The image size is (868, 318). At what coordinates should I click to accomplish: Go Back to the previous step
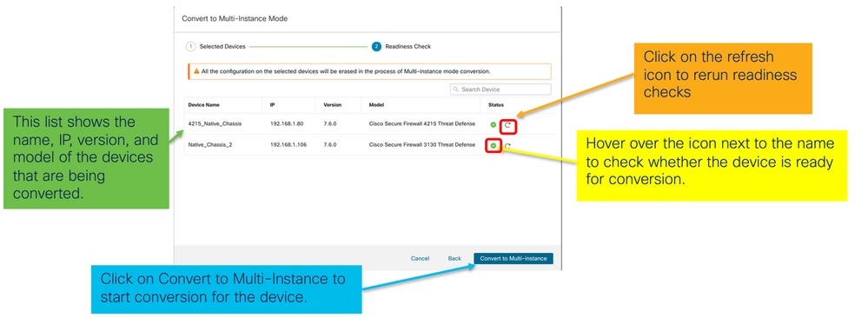point(454,259)
